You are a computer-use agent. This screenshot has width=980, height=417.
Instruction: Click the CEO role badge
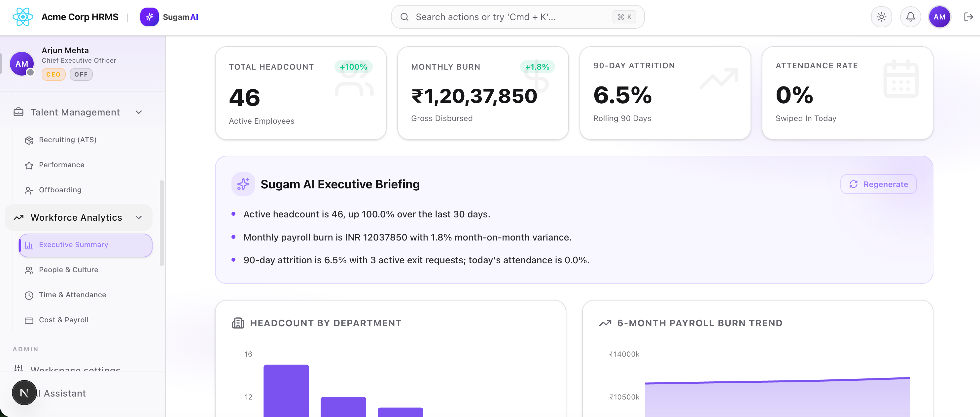53,75
